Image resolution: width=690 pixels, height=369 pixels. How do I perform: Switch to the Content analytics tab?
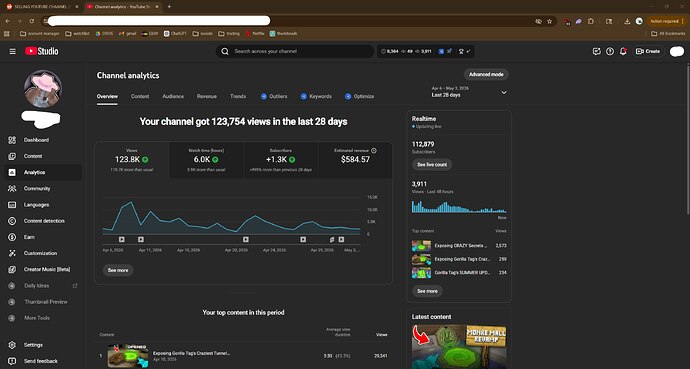tap(140, 96)
